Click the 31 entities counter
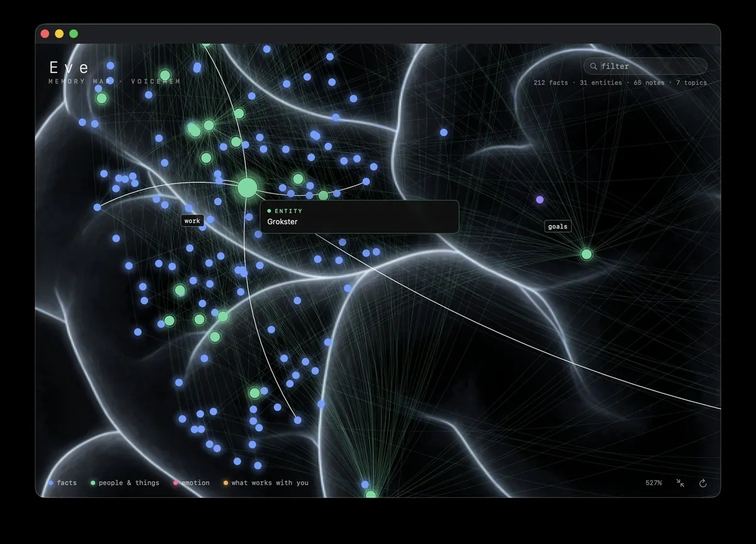 pyautogui.click(x=600, y=83)
